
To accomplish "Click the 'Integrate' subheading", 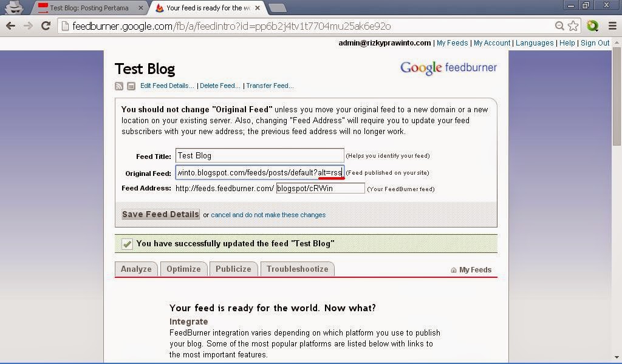I will (x=188, y=321).
